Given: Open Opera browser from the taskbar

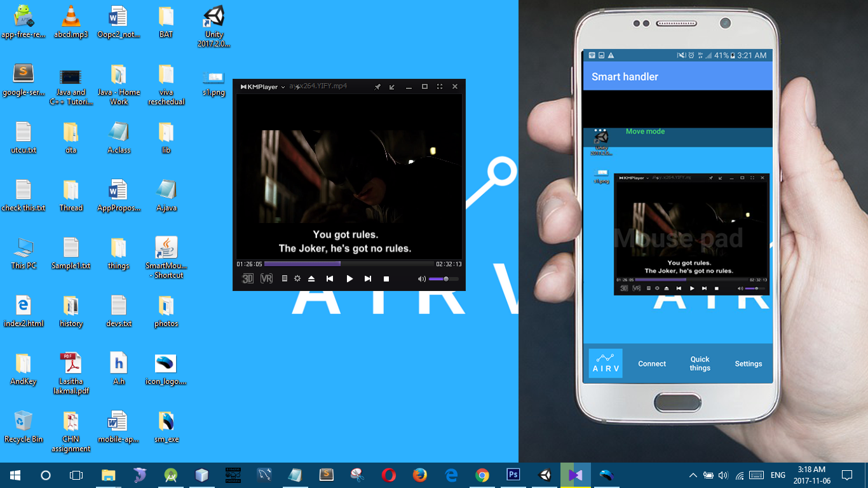Looking at the screenshot, I should click(x=389, y=475).
